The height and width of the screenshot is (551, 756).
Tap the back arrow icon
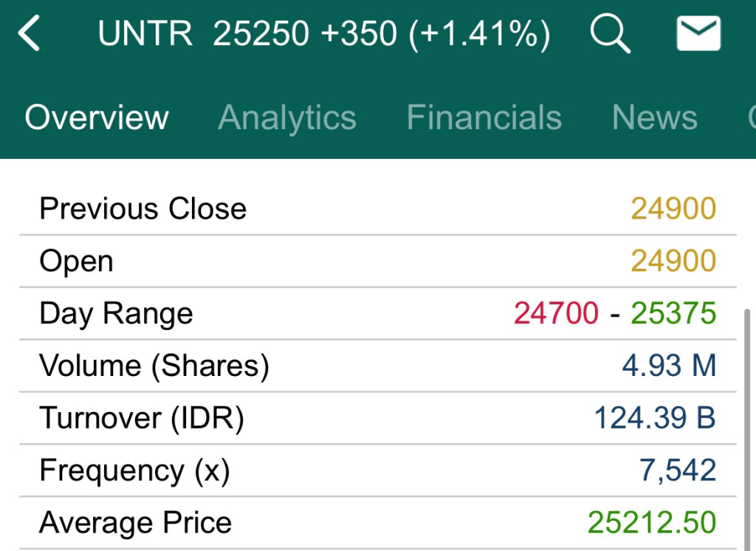(x=30, y=35)
